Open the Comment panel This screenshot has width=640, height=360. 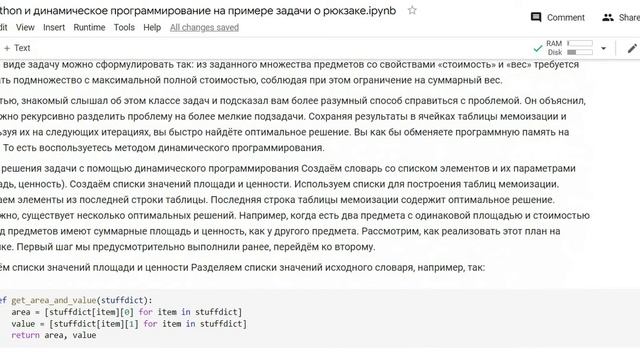(x=558, y=18)
